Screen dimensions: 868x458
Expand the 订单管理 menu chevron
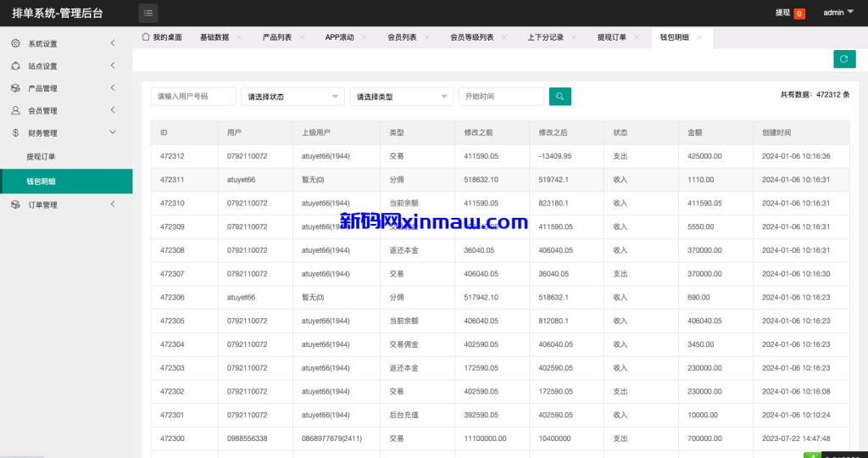click(x=113, y=204)
